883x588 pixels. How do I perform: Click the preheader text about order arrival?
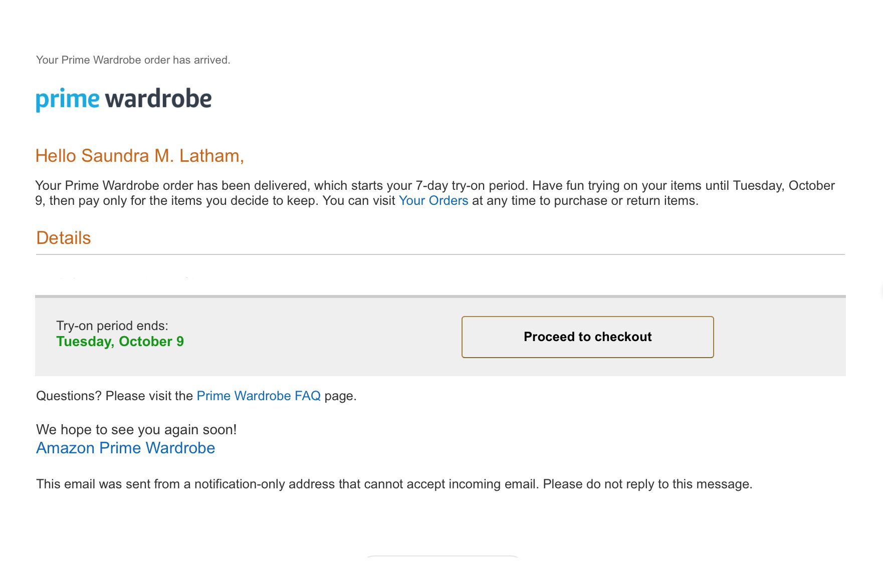(x=133, y=60)
